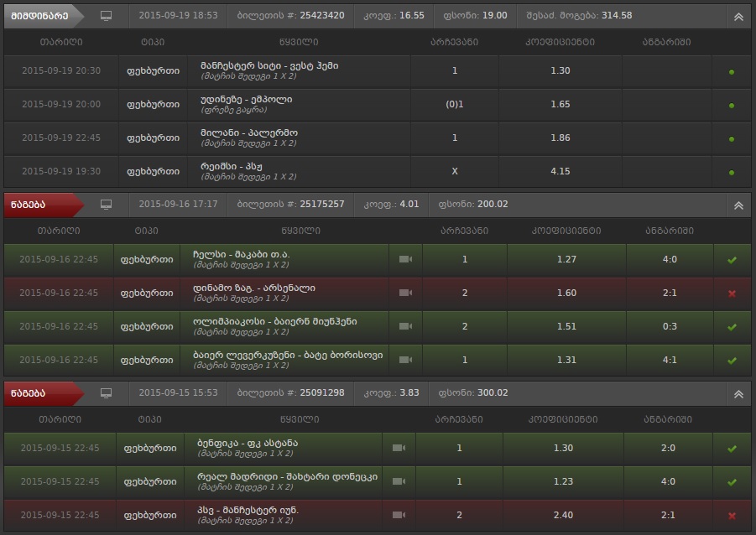756x535 pixels.
Task: Click green checkmark on ბენფიკა row
Action: [x=732, y=449]
